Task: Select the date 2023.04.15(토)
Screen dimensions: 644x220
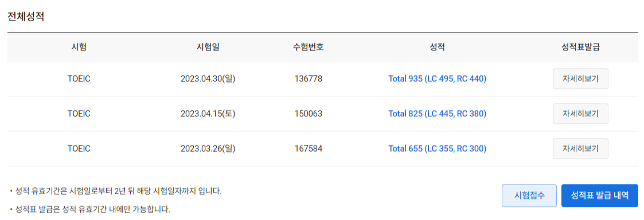Action: pos(208,113)
